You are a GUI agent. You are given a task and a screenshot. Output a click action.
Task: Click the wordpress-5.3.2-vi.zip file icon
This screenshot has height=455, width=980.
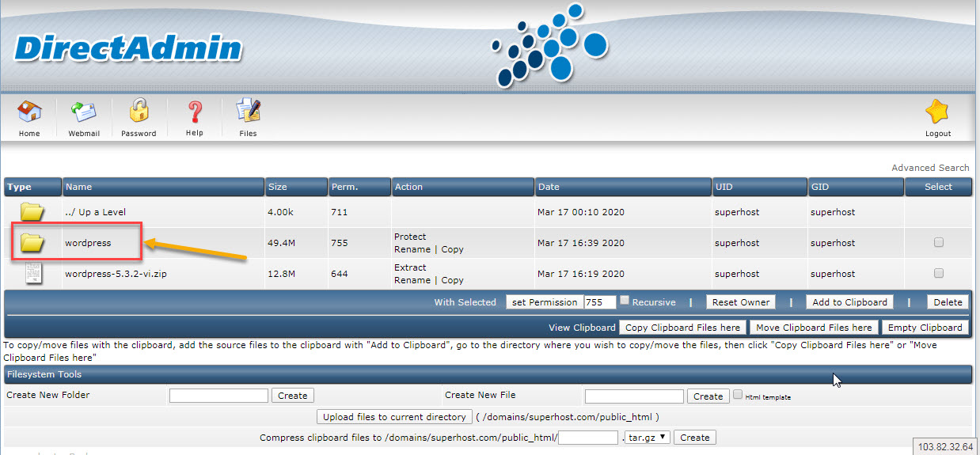32,274
